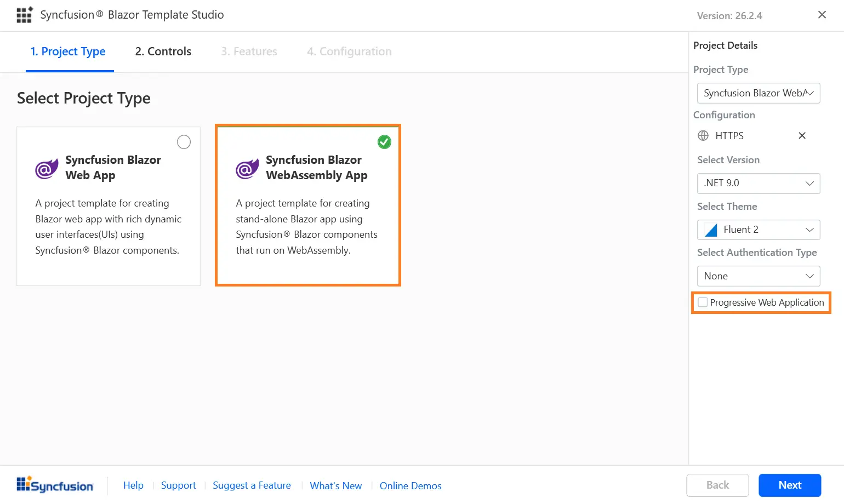This screenshot has height=504, width=844.
Task: Click the Next button
Action: [x=789, y=485]
